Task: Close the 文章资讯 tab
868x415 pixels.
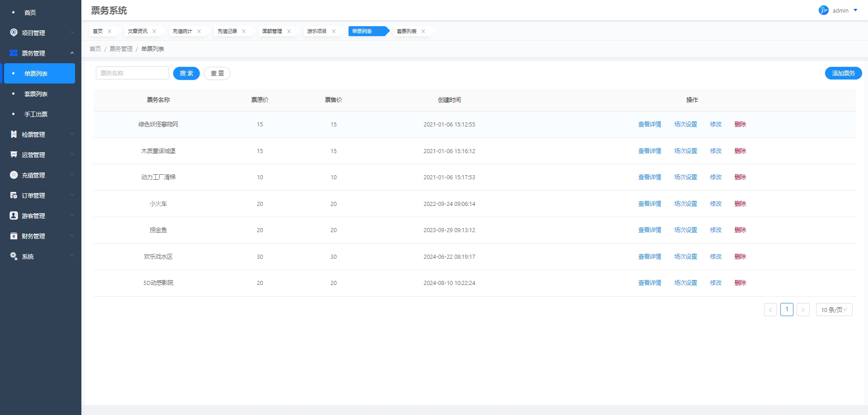Action: point(154,31)
